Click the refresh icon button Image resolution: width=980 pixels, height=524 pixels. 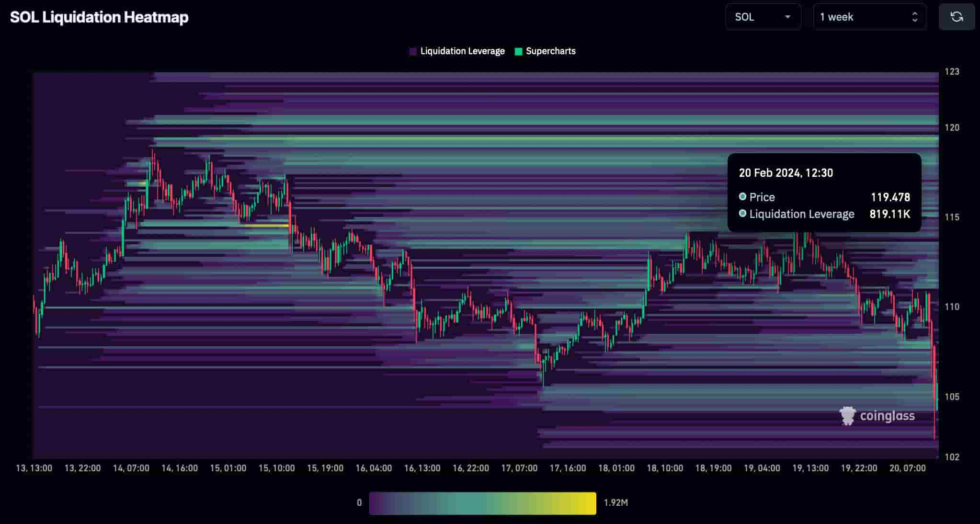[957, 17]
